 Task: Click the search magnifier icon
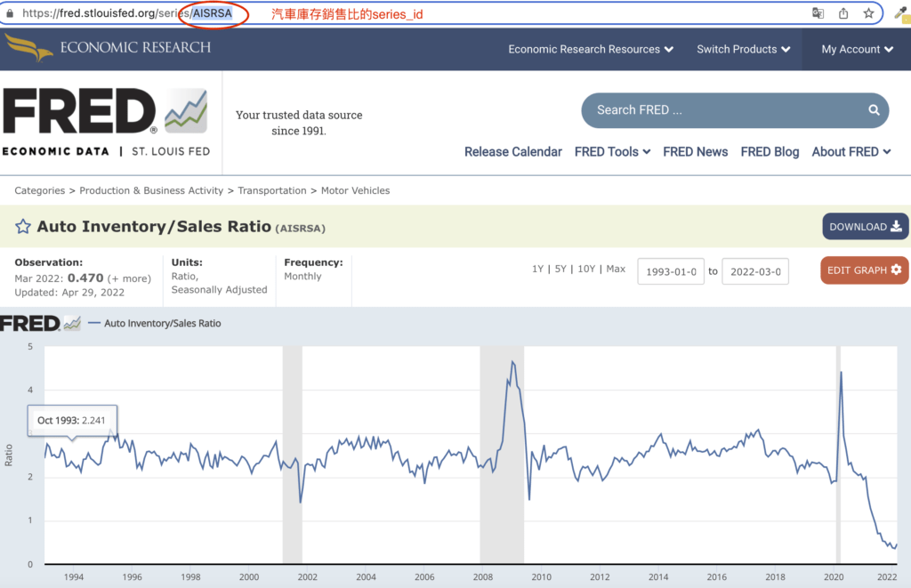(x=874, y=110)
